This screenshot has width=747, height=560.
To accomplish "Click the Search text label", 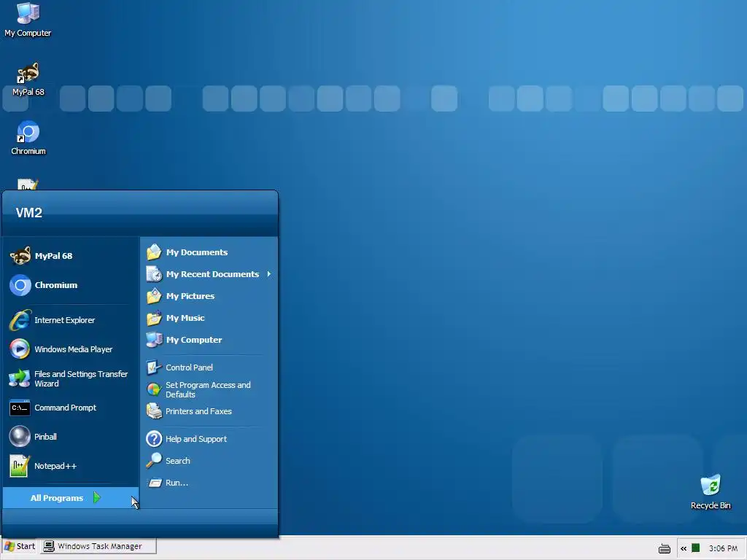I will coord(178,461).
